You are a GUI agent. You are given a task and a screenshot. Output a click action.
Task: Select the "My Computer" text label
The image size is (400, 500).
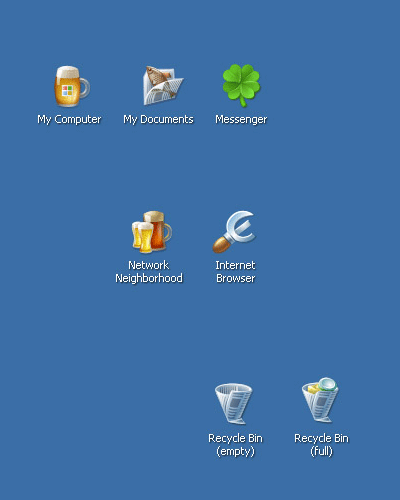coord(69,119)
